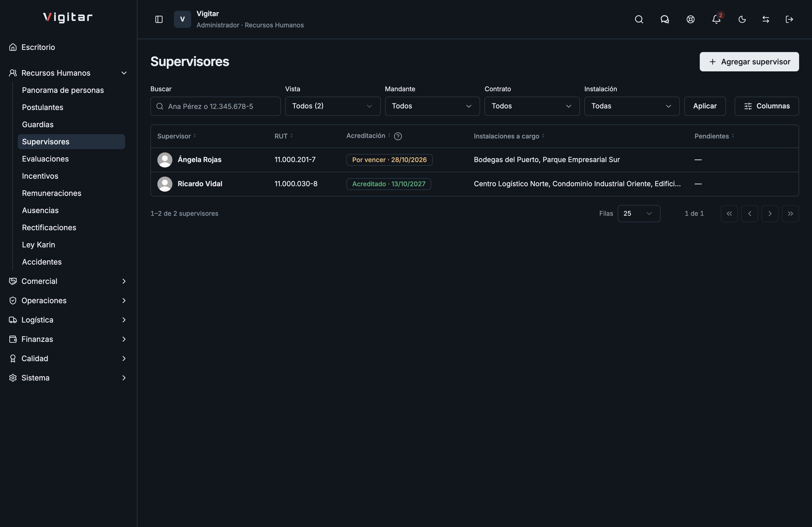Image resolution: width=812 pixels, height=527 pixels.
Task: Open the search icon in top bar
Action: click(x=639, y=19)
